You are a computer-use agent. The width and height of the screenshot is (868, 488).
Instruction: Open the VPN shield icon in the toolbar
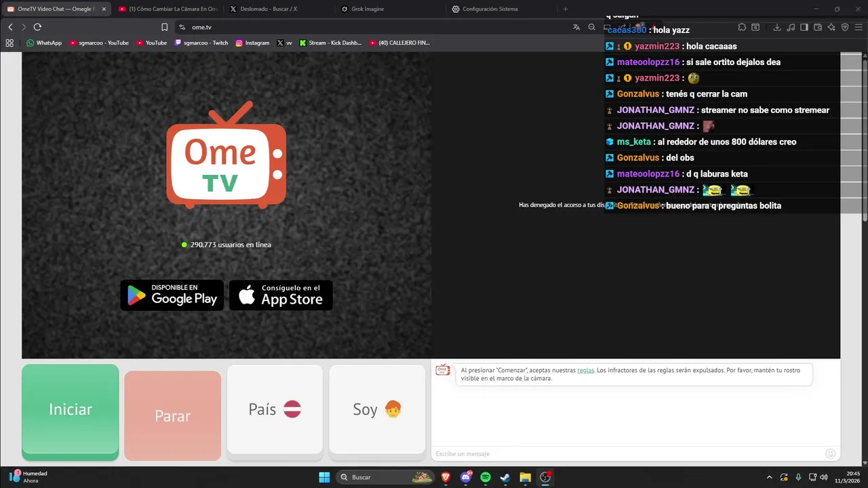845,27
